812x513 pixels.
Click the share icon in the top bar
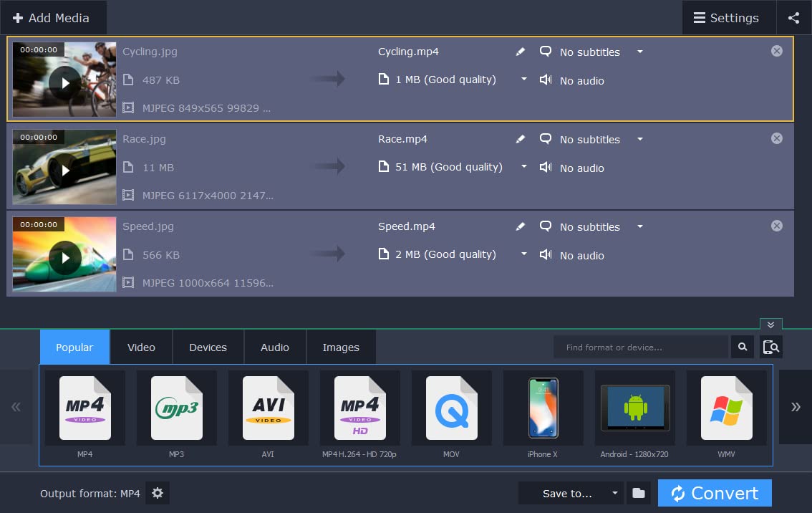[x=793, y=17]
